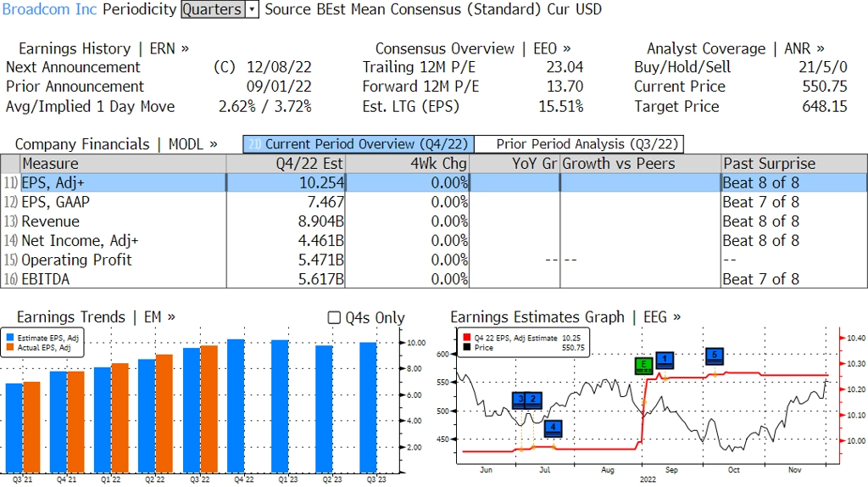Select the Net Income, Adj+ row

tap(434, 241)
